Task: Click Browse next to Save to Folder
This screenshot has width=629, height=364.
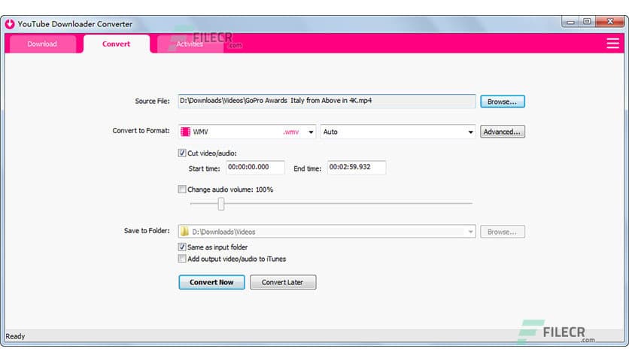Action: tap(503, 232)
